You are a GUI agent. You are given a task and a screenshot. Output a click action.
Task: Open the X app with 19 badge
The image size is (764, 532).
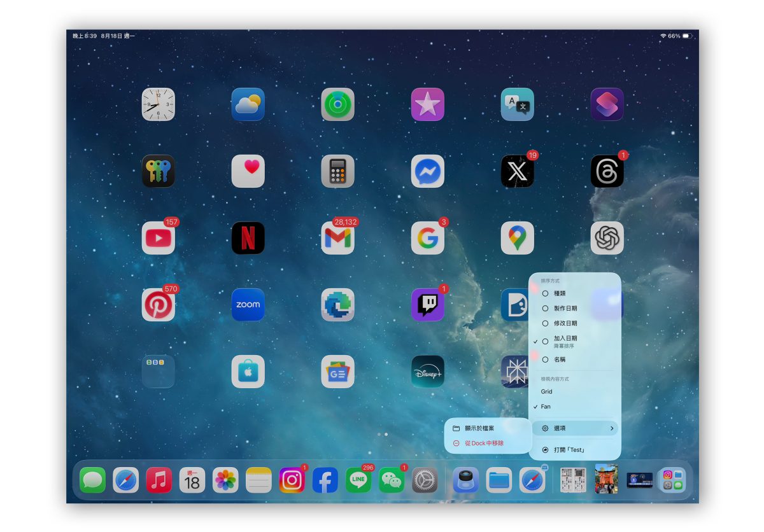[x=517, y=171]
